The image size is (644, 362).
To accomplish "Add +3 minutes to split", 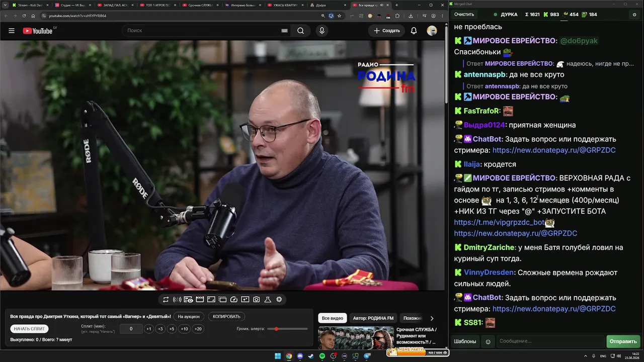I will [160, 329].
